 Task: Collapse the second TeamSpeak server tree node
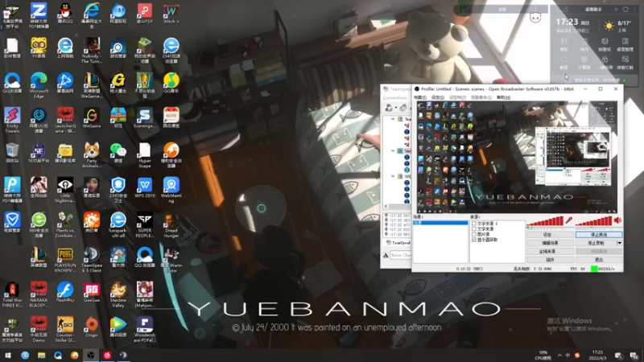click(393, 150)
